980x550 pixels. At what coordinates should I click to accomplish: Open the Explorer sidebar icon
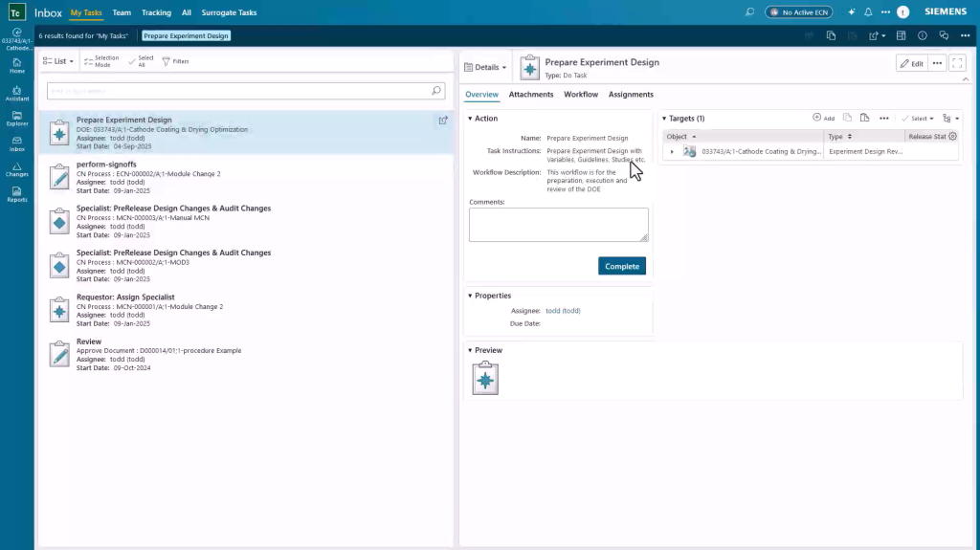click(x=17, y=118)
